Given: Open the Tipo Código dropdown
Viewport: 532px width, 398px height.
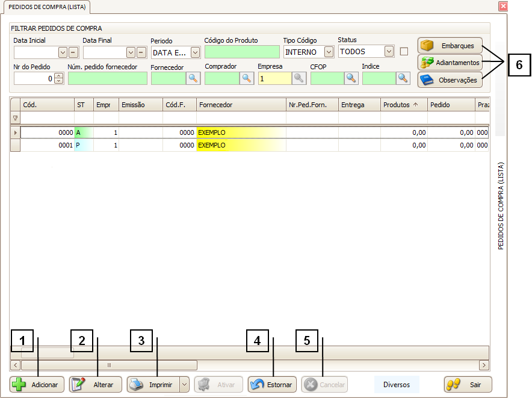Looking at the screenshot, I should pos(329,52).
